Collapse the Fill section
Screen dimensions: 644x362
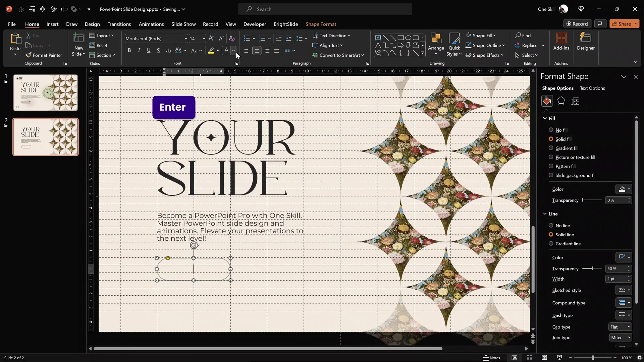coord(545,118)
